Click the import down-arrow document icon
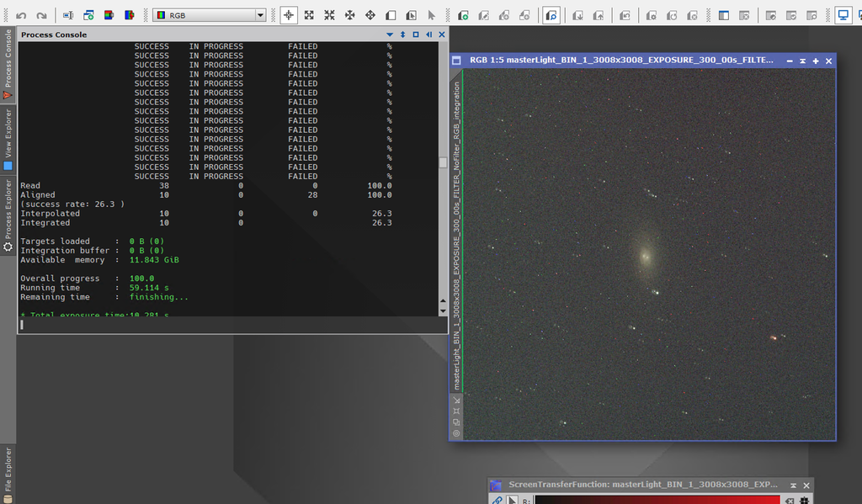The width and height of the screenshot is (862, 504). tap(577, 15)
